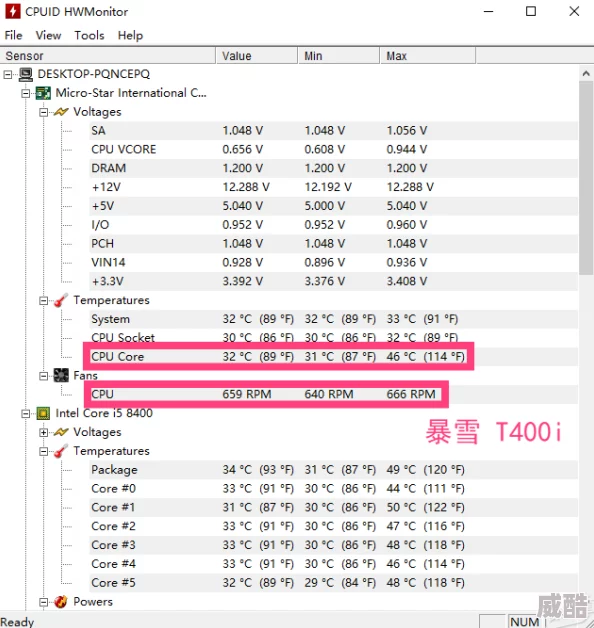Select the System temperature row
This screenshot has height=628, width=594.
[333, 319]
